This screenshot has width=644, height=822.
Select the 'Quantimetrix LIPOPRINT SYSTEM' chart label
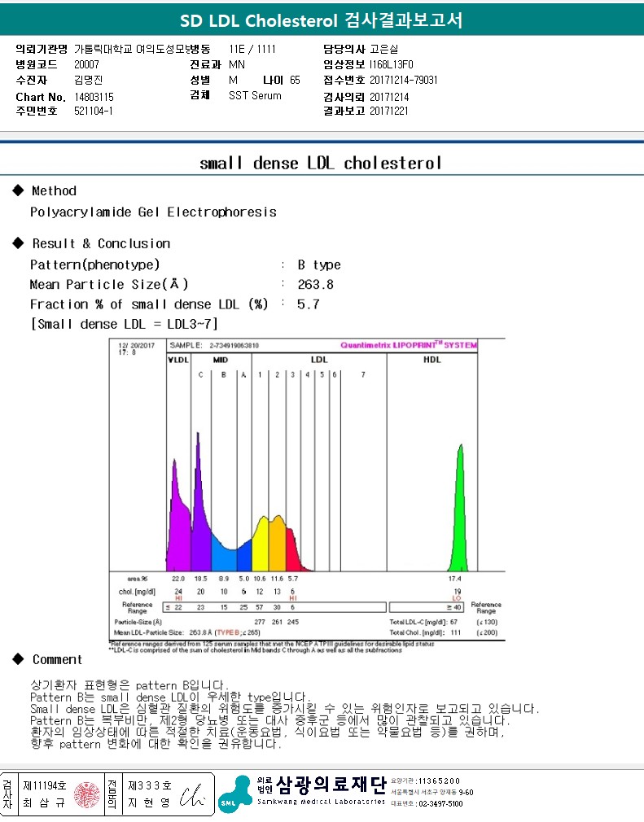pos(409,345)
